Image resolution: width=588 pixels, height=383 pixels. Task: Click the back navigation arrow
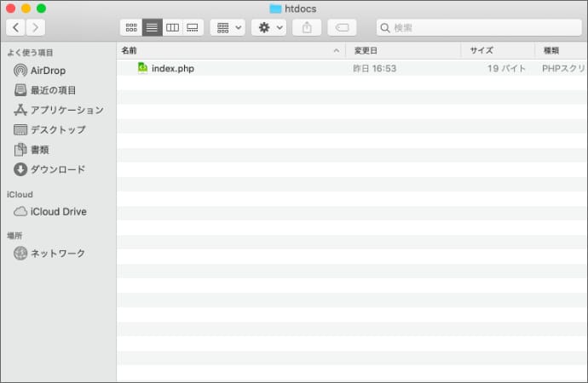click(15, 27)
